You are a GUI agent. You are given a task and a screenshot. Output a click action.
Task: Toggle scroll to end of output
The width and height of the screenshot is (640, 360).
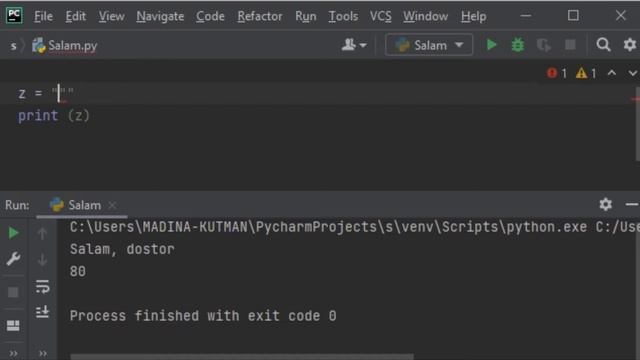pos(42,312)
